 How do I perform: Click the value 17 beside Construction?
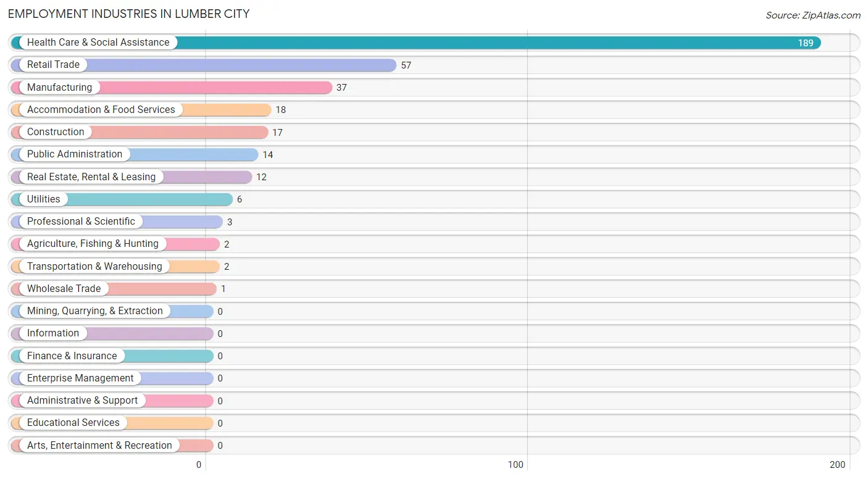point(277,133)
